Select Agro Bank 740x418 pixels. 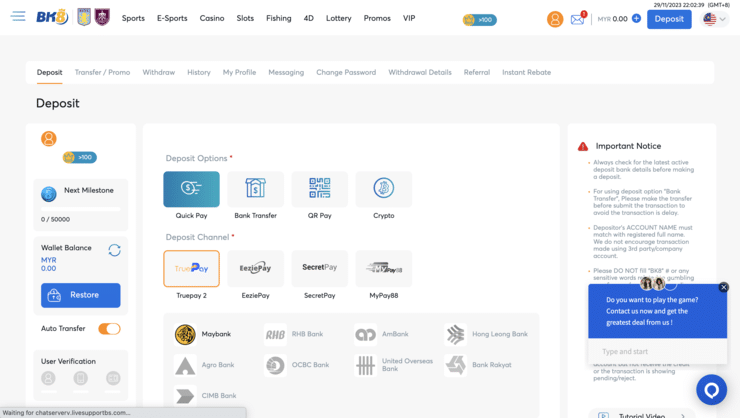204,365
